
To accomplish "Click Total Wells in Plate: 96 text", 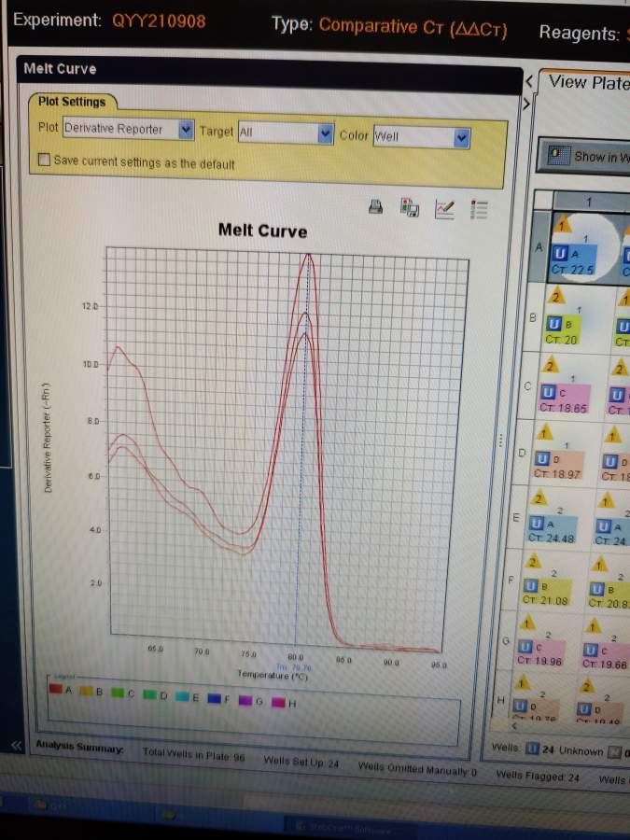I will tap(193, 754).
